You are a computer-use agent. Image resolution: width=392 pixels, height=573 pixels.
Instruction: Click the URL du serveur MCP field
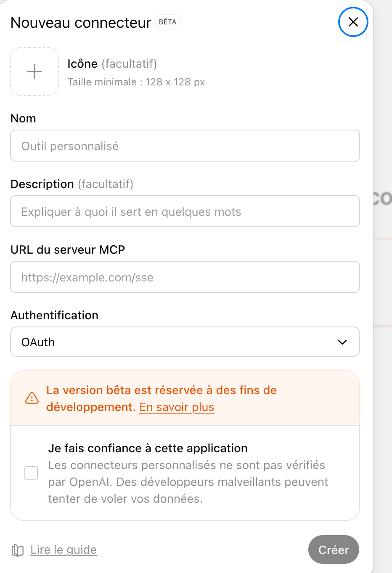(185, 277)
